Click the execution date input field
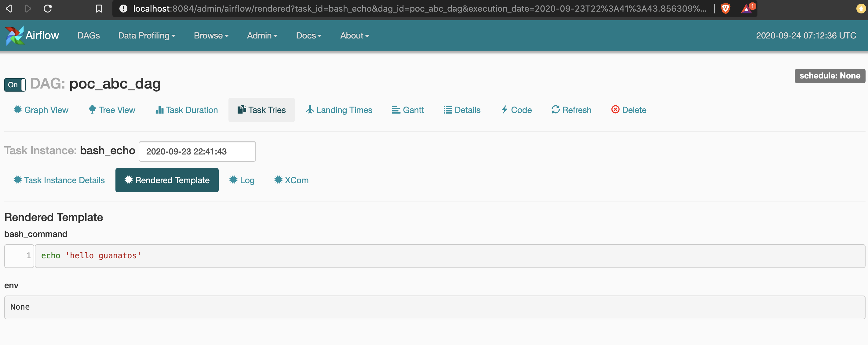868x345 pixels. 197,151
